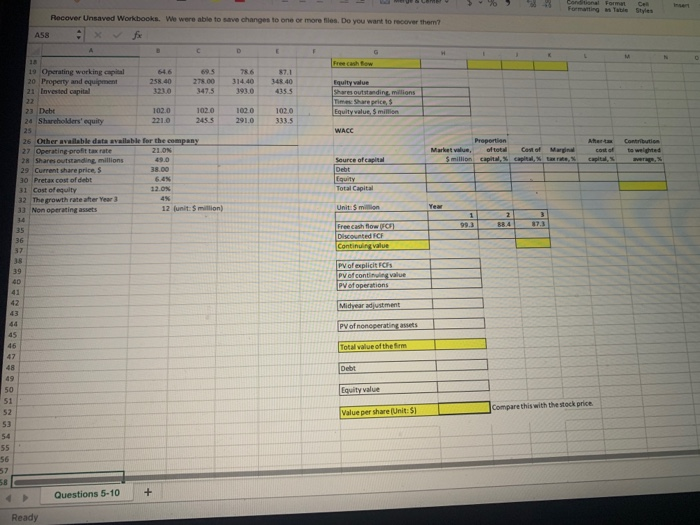The width and height of the screenshot is (700, 525).
Task: Select 'Free cash flow (FCF)' row label
Action: point(382,226)
